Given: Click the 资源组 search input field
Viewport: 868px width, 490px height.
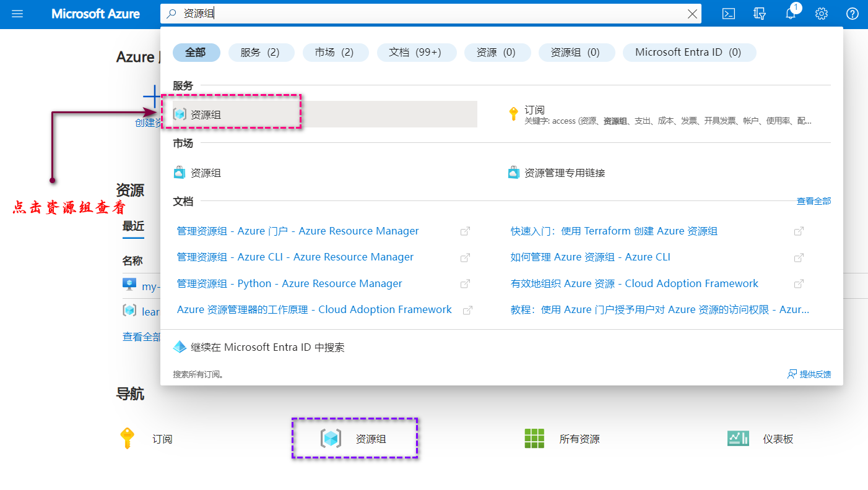Looking at the screenshot, I should [431, 14].
